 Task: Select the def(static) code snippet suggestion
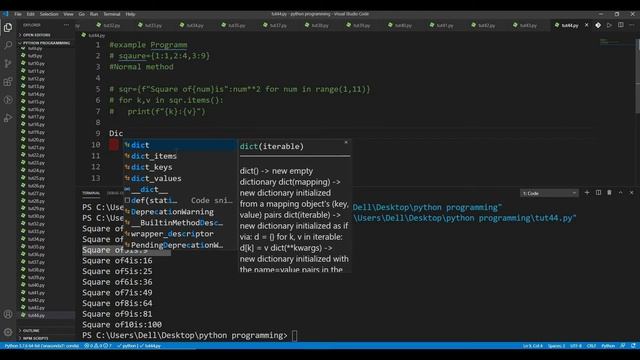pyautogui.click(x=180, y=200)
